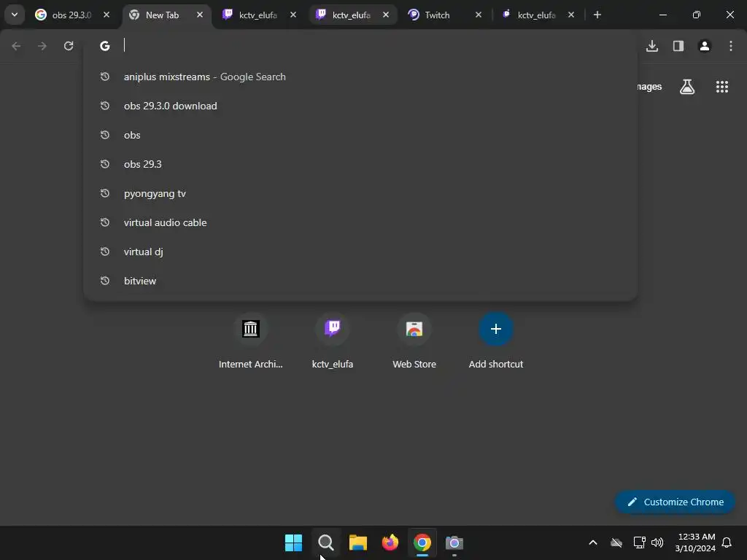
Task: Click the Chrome taskbar icon
Action: (x=422, y=542)
